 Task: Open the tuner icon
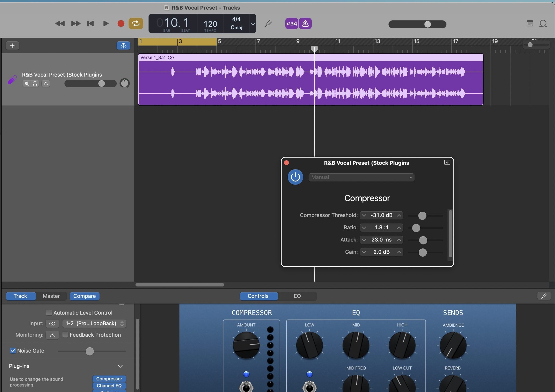268,23
